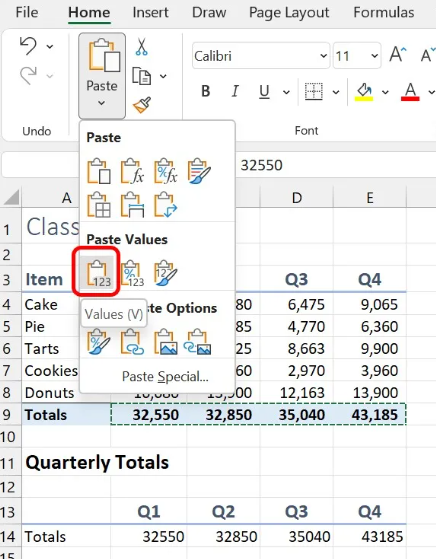Click cell with value 35,040
The image size is (436, 559).
(x=297, y=415)
